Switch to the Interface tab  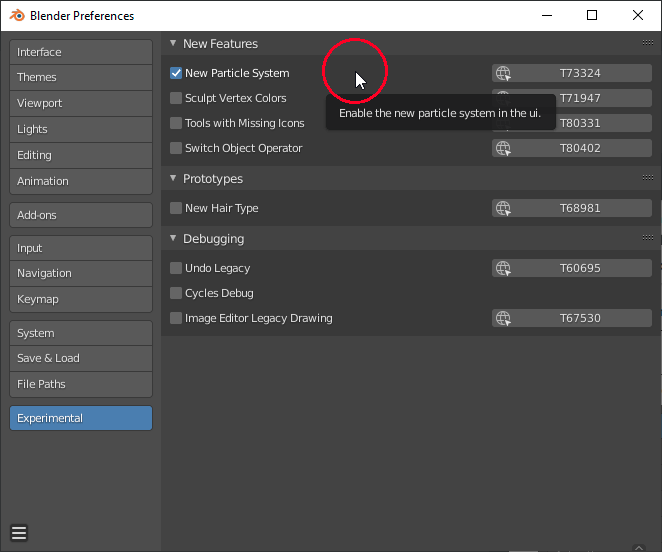81,52
